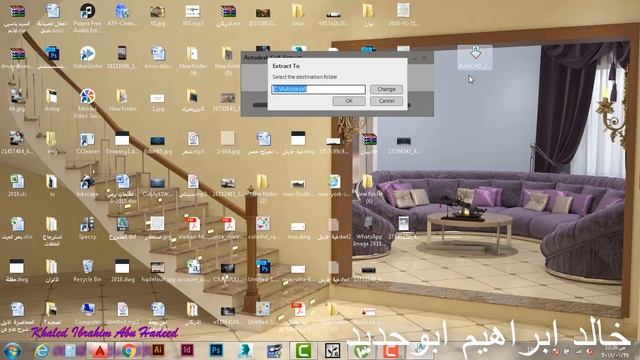Open Internet Explorer from the taskbar
The height and width of the screenshot is (360, 640).
click(x=42, y=351)
